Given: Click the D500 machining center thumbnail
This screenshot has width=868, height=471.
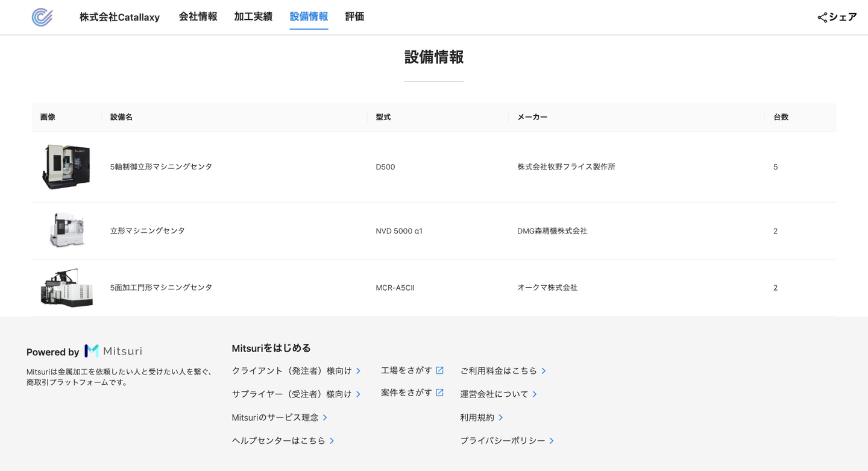Looking at the screenshot, I should pos(66,167).
